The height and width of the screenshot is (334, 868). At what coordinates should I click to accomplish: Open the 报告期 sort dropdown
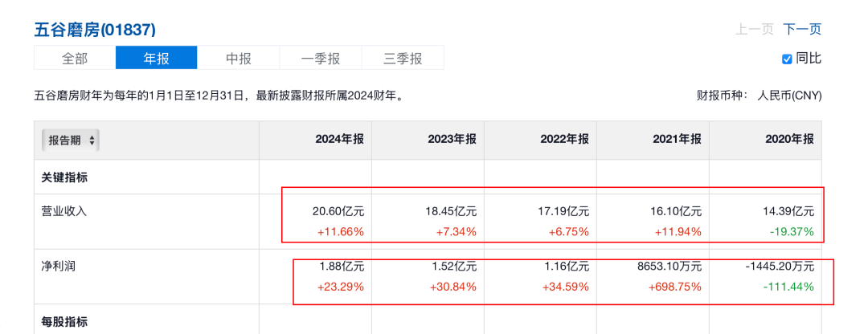[x=70, y=141]
